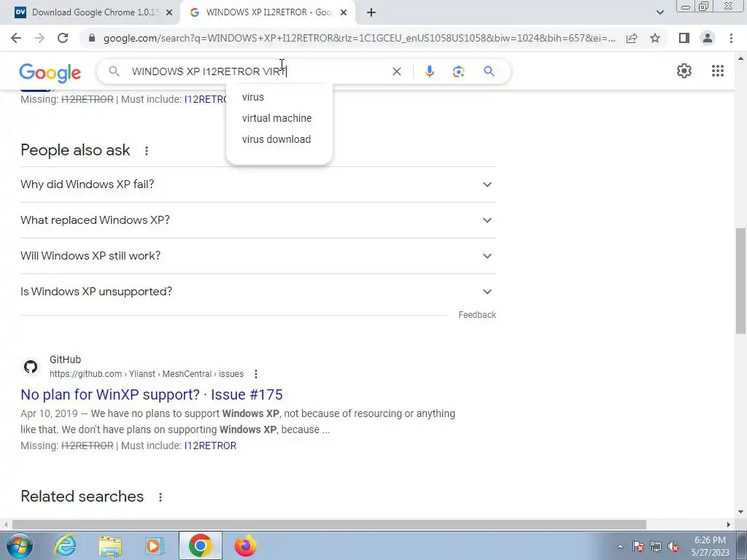
Task: Open Windows Explorer folder from taskbar
Action: click(110, 545)
